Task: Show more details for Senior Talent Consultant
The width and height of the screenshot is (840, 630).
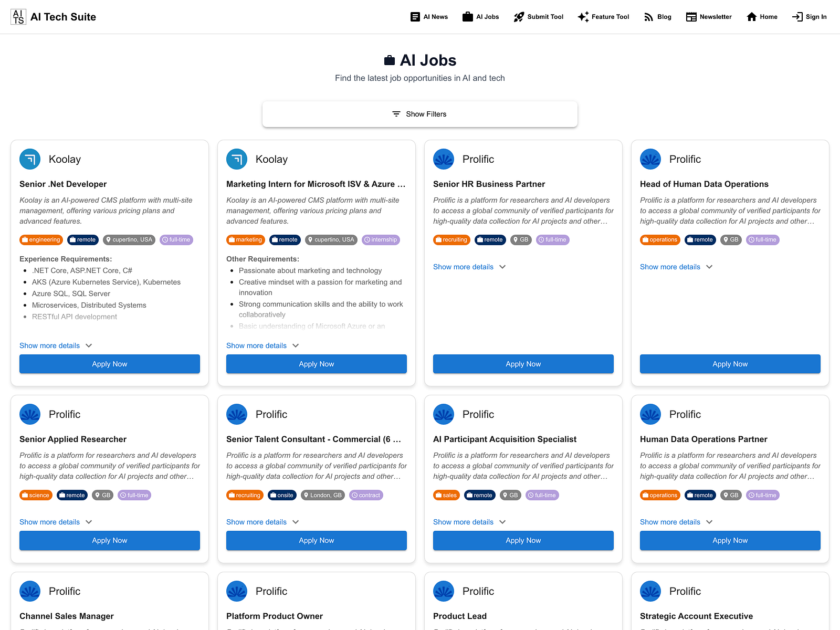Action: pos(263,522)
